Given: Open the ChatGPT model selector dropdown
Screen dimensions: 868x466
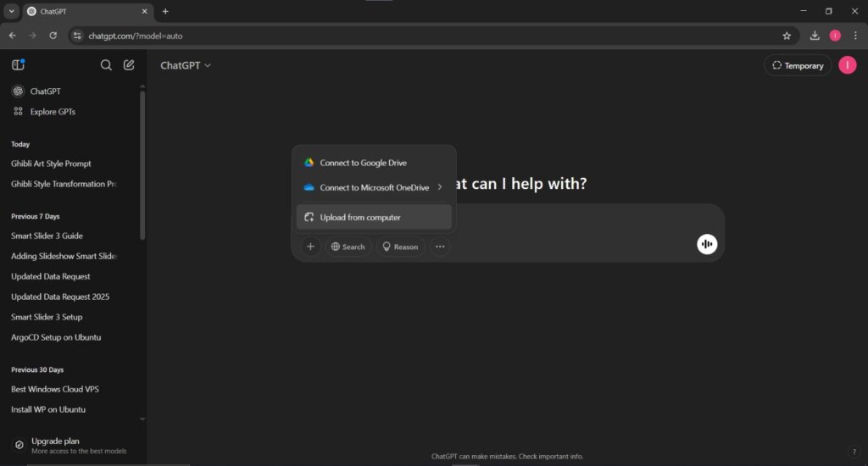Looking at the screenshot, I should coord(186,65).
